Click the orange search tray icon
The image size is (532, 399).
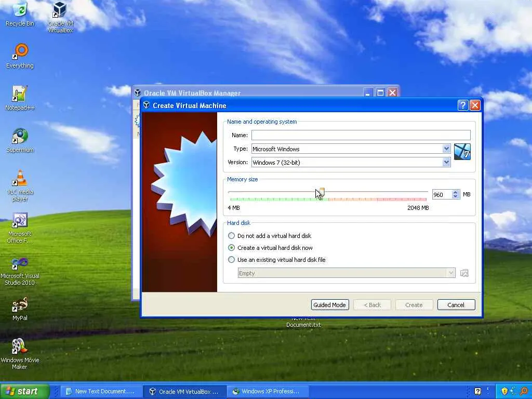pyautogui.click(x=524, y=391)
